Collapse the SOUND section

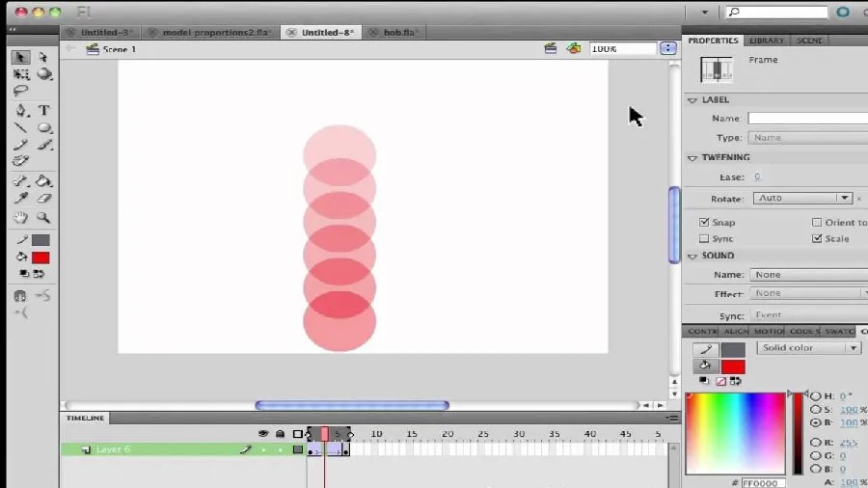tap(692, 257)
